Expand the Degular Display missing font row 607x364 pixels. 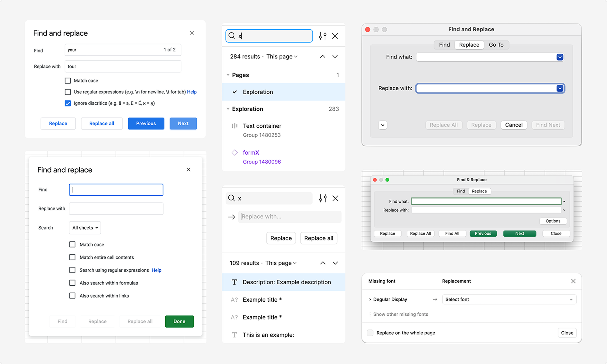coord(370,299)
